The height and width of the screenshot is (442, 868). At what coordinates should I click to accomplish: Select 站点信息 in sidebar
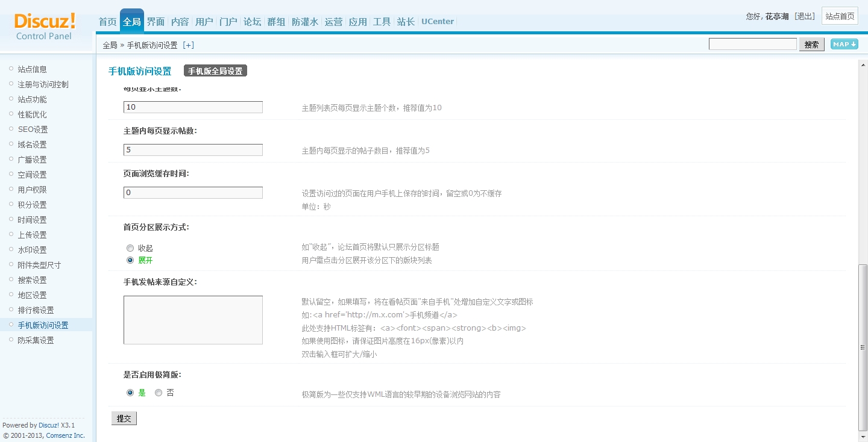tap(33, 69)
